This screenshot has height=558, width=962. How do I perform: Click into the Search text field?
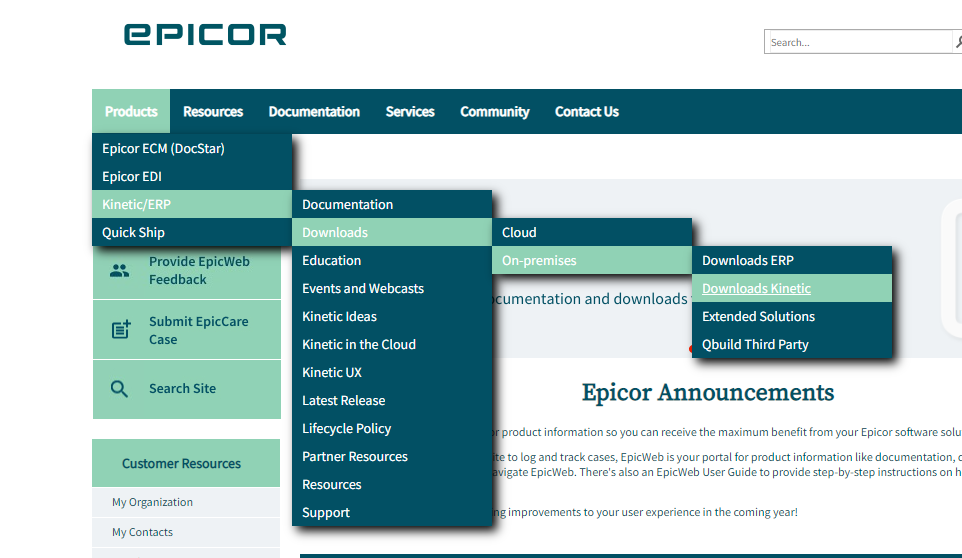(x=858, y=42)
